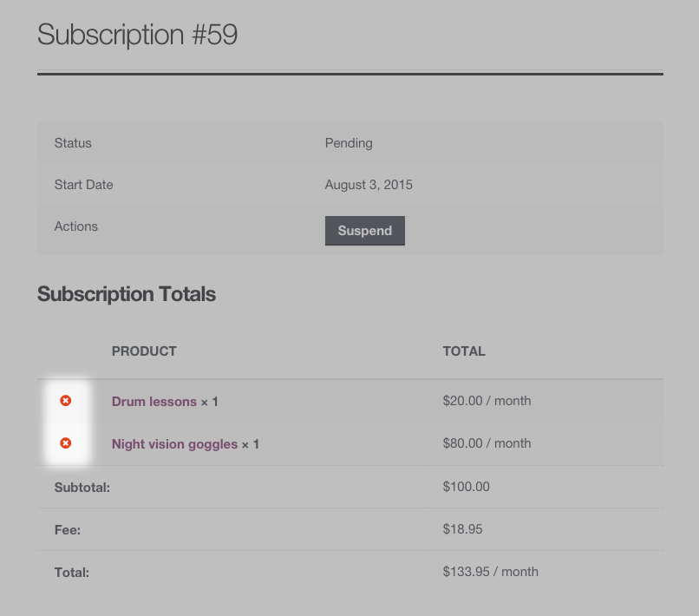
Task: Click the $18.95 fee amount
Action: point(462,529)
